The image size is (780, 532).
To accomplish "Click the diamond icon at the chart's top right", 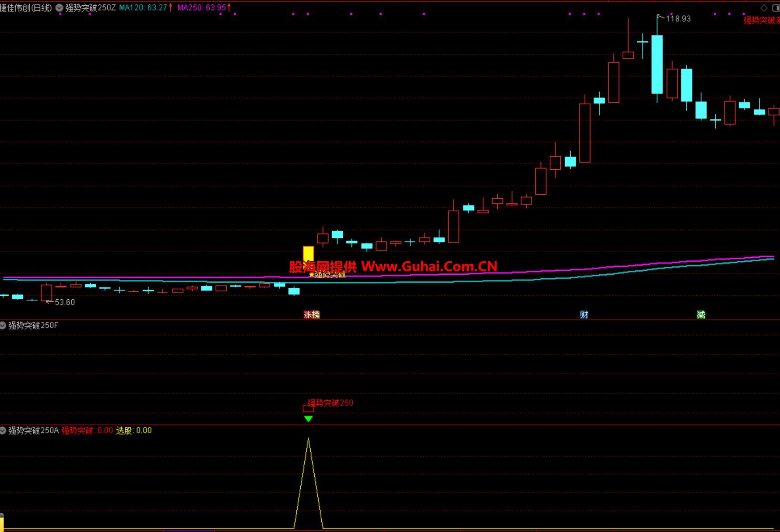I will coord(764,8).
